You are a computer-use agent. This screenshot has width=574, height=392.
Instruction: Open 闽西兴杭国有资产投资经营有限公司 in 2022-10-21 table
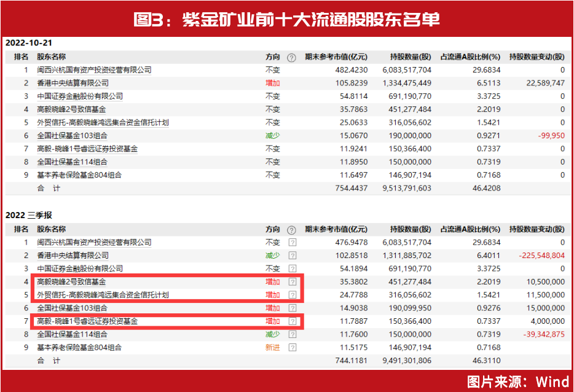pos(94,70)
